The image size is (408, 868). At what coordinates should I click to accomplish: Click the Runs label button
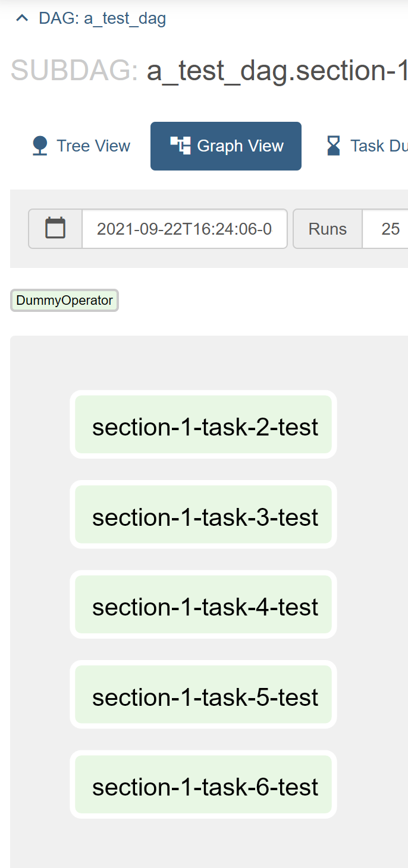pyautogui.click(x=327, y=229)
